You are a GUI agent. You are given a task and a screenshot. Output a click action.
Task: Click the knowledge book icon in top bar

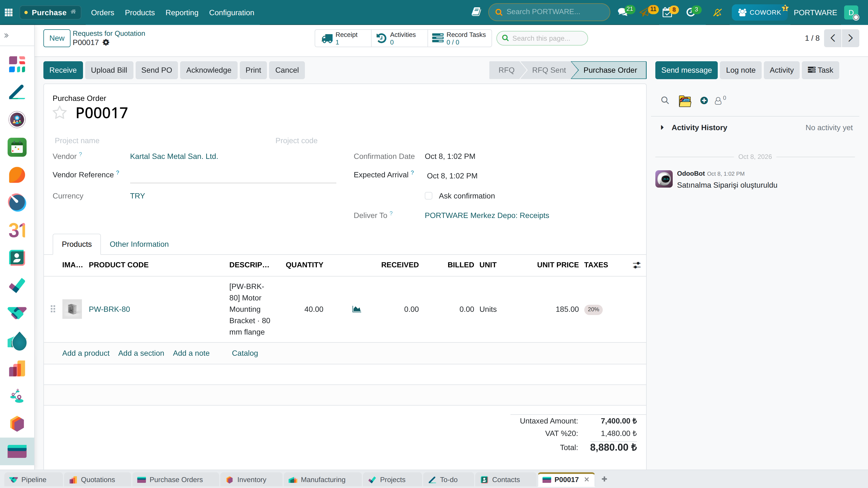(476, 12)
